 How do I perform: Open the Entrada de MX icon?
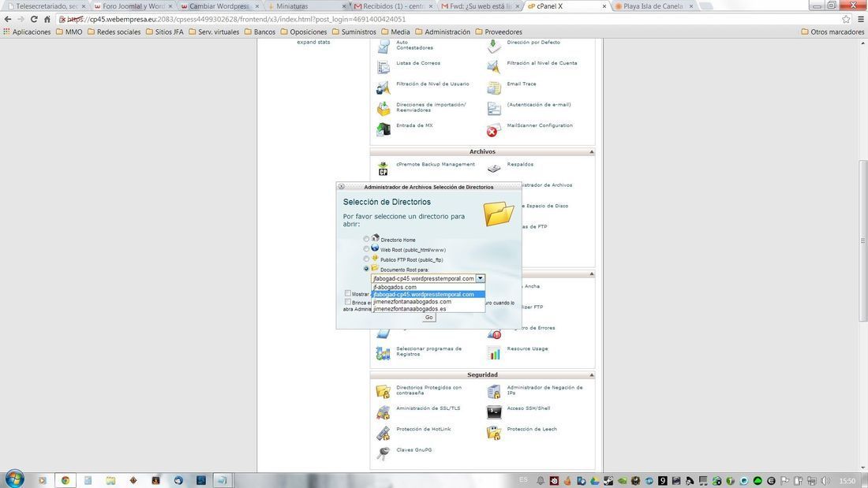383,129
